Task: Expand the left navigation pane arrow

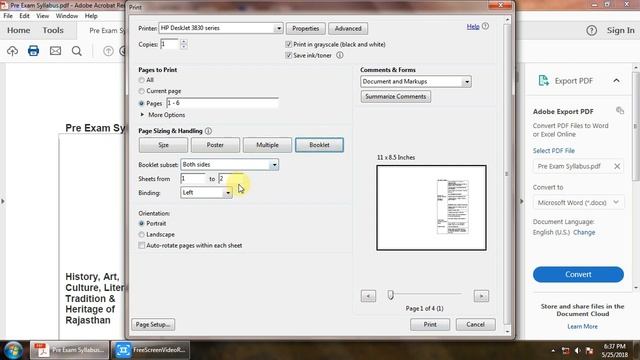Action: pos(3,201)
